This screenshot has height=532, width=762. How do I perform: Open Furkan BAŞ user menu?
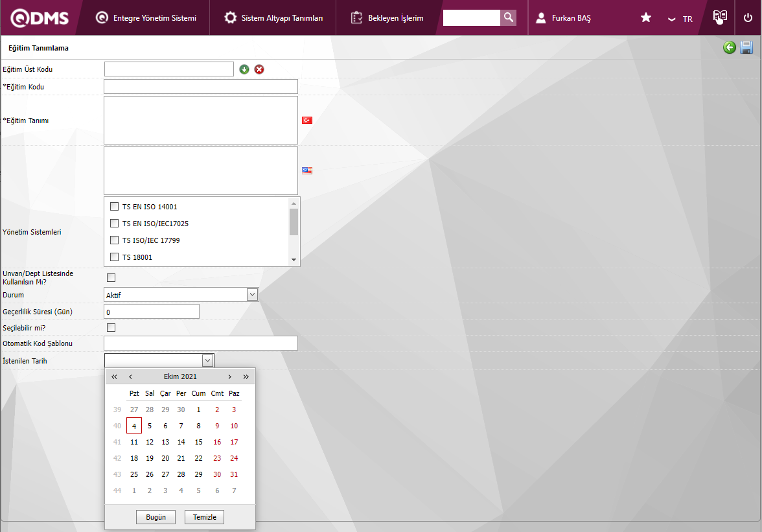click(563, 18)
